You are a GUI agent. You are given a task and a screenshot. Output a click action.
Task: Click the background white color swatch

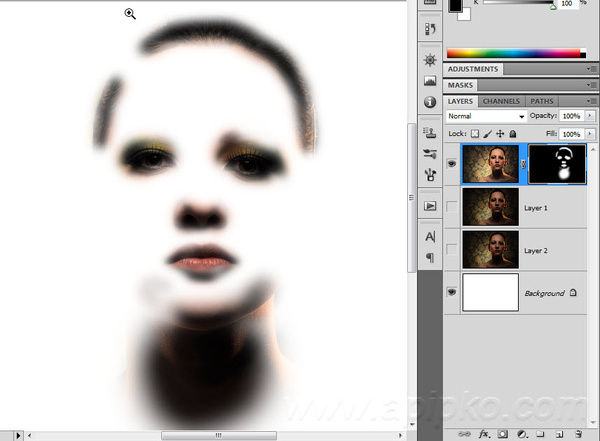465,15
